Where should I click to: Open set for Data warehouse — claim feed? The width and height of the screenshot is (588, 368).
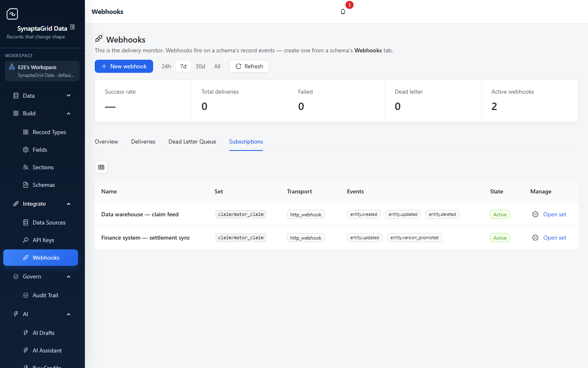click(555, 214)
